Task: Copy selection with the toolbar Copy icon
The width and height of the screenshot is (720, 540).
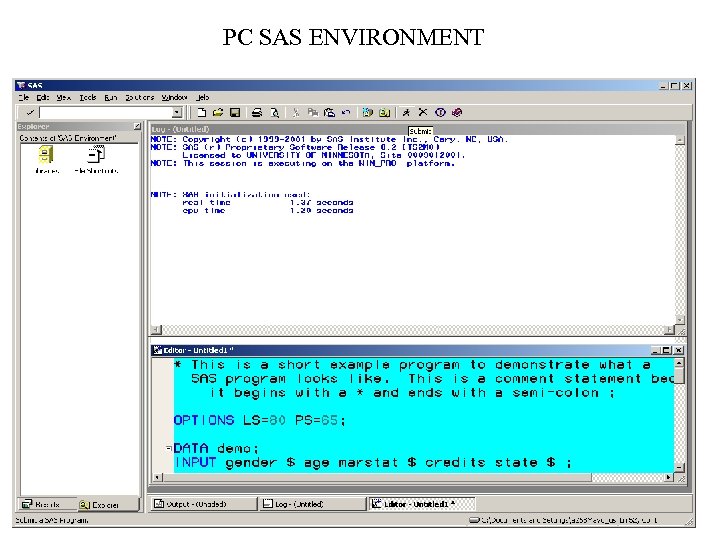Action: tap(313, 112)
